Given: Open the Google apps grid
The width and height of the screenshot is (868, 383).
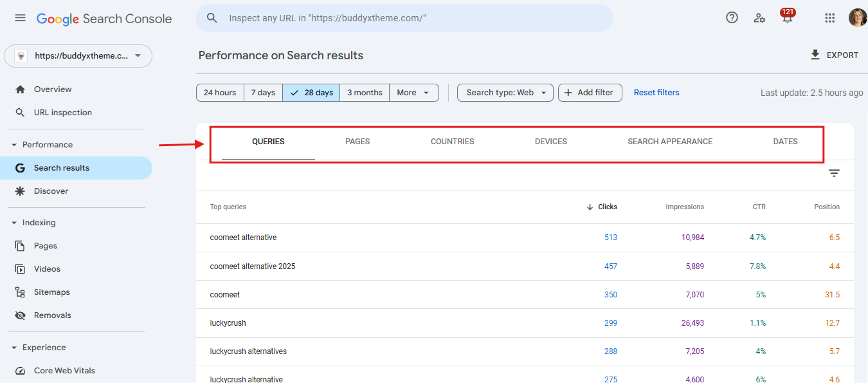Looking at the screenshot, I should 829,18.
